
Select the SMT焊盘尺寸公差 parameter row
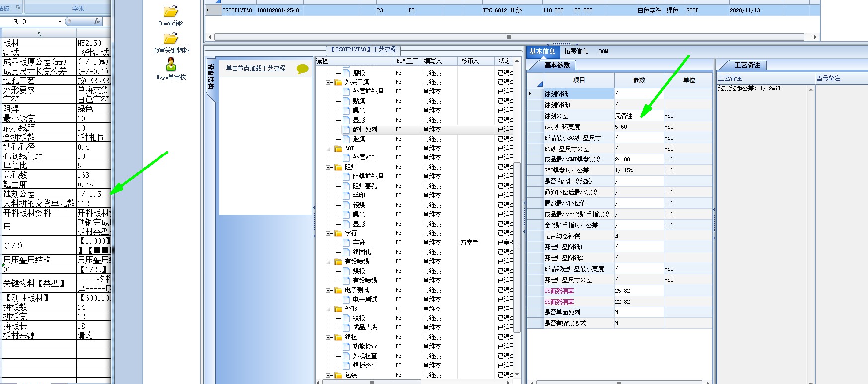pyautogui.click(x=620, y=170)
